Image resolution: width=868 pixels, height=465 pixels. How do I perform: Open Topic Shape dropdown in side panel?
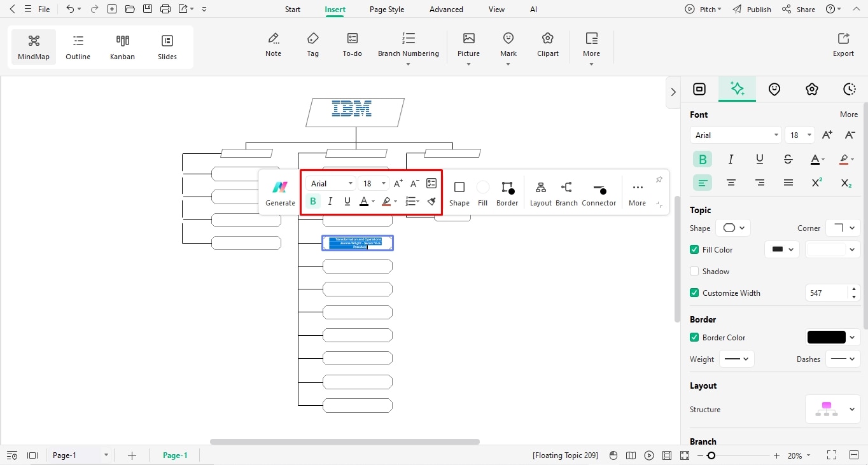click(x=733, y=228)
